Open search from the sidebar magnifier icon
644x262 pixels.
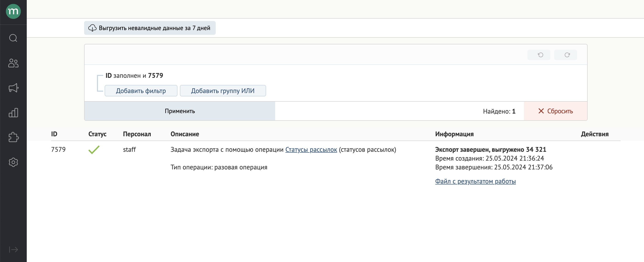13,38
